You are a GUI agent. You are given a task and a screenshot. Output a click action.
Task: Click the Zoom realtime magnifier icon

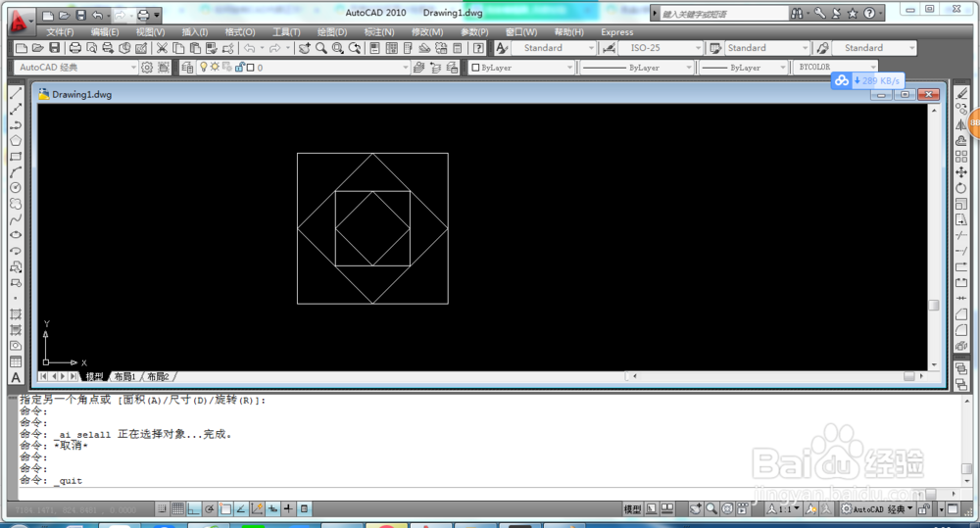(x=321, y=48)
